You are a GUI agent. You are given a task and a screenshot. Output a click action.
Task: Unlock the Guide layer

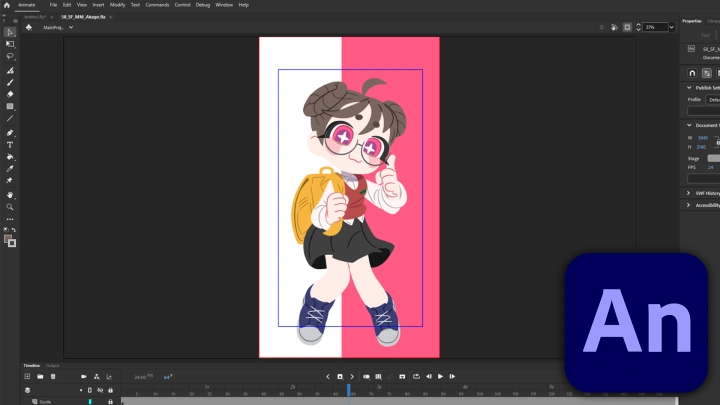tap(110, 402)
